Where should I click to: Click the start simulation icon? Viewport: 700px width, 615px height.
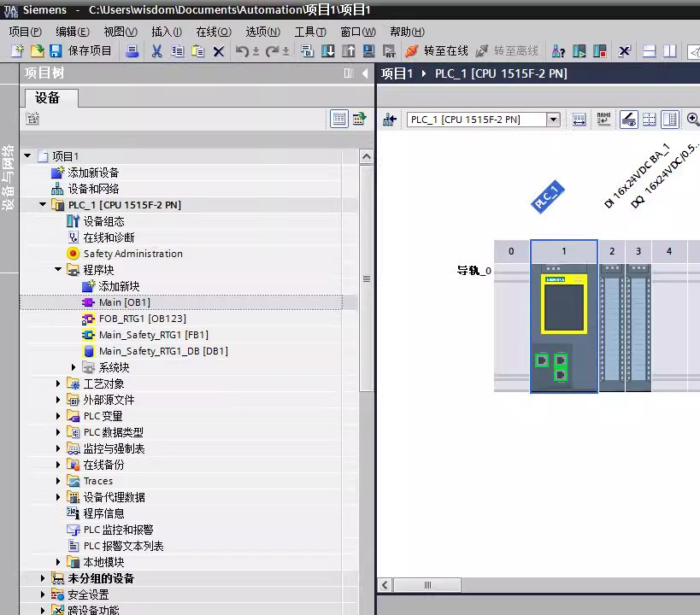tap(368, 51)
